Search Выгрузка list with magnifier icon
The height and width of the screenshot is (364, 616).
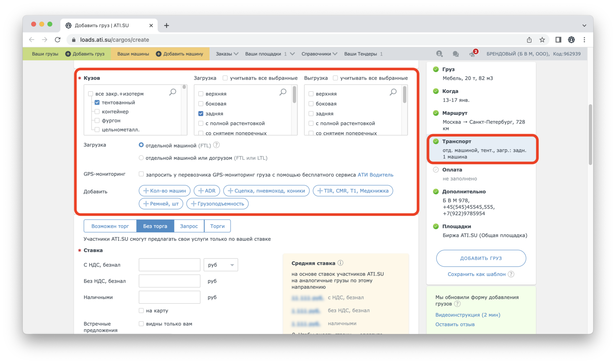tap(393, 92)
